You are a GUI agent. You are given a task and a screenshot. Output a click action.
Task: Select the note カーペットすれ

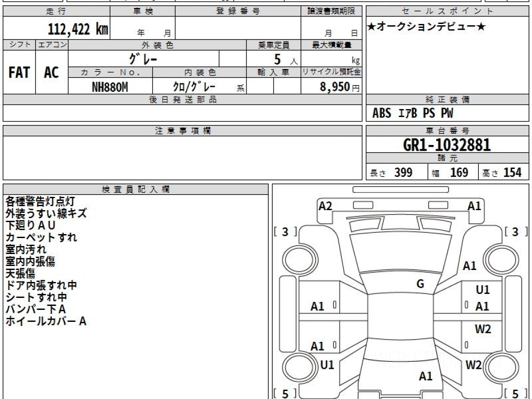coord(41,237)
